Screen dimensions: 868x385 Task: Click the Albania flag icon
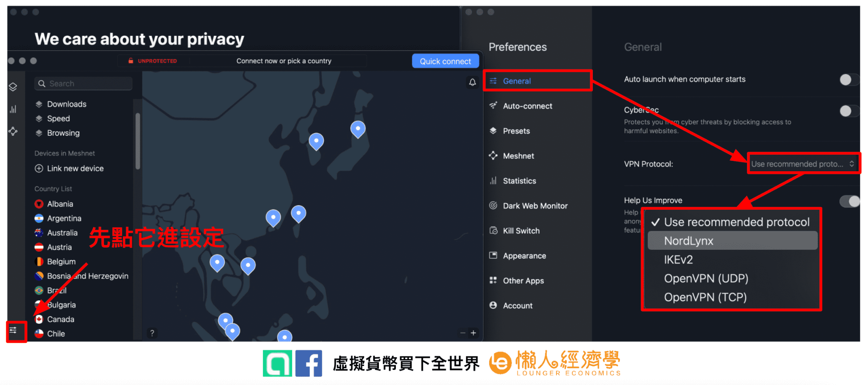tap(39, 204)
